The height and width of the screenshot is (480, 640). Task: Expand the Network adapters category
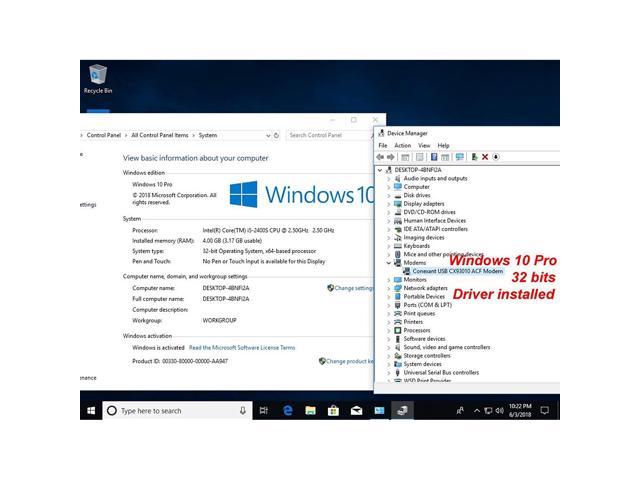point(389,288)
